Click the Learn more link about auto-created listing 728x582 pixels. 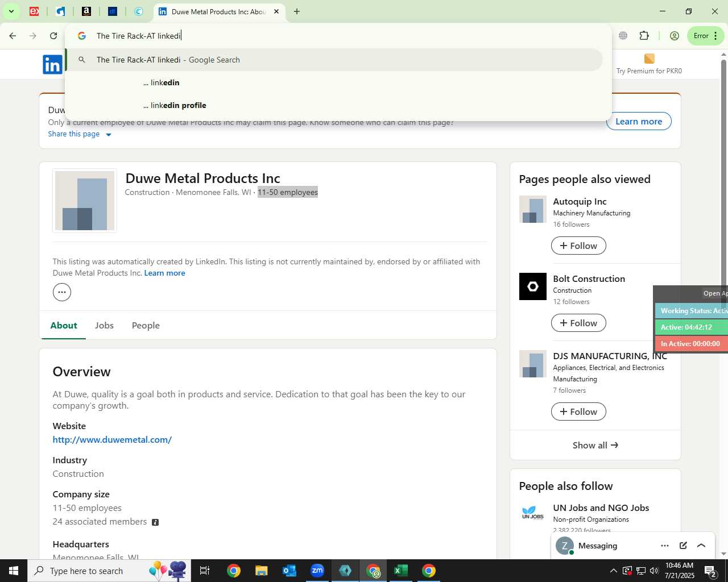click(x=164, y=273)
